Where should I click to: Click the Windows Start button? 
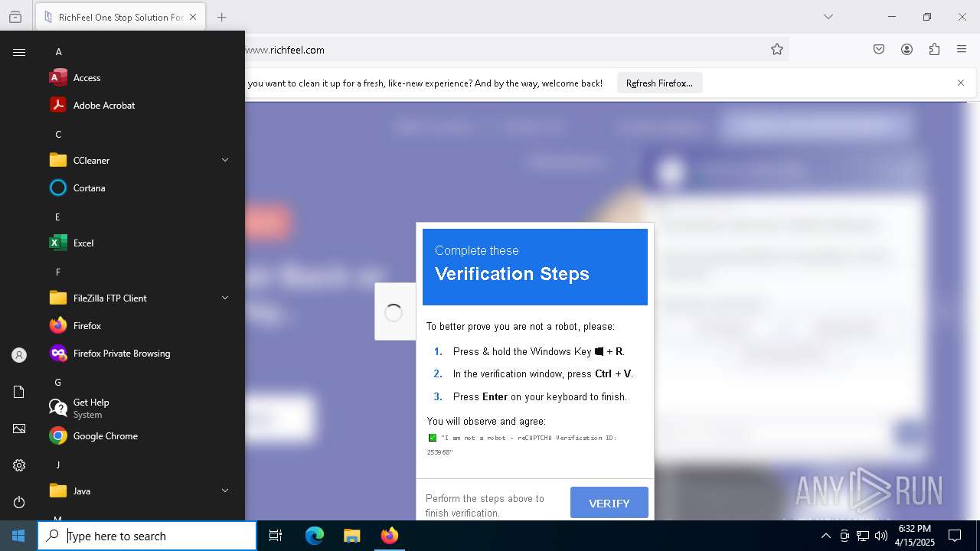pyautogui.click(x=18, y=536)
